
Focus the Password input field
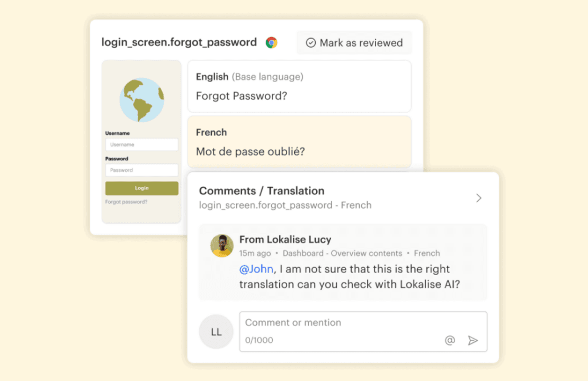141,170
